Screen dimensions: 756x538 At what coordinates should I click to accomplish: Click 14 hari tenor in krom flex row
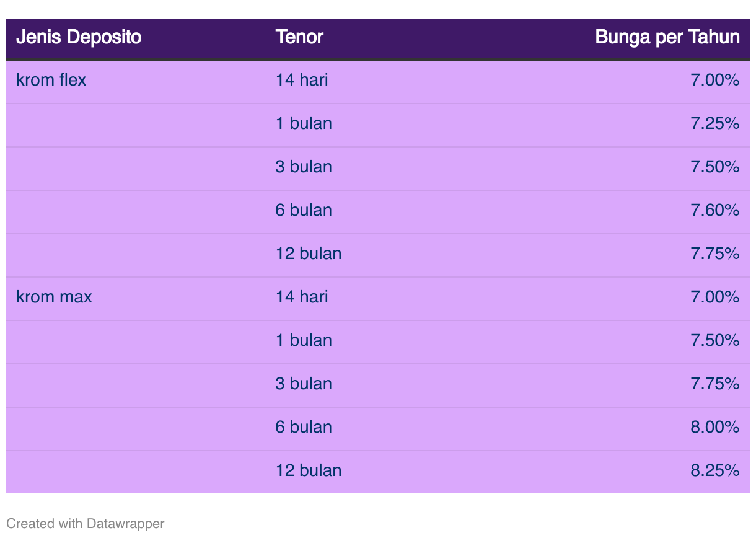[x=302, y=80]
